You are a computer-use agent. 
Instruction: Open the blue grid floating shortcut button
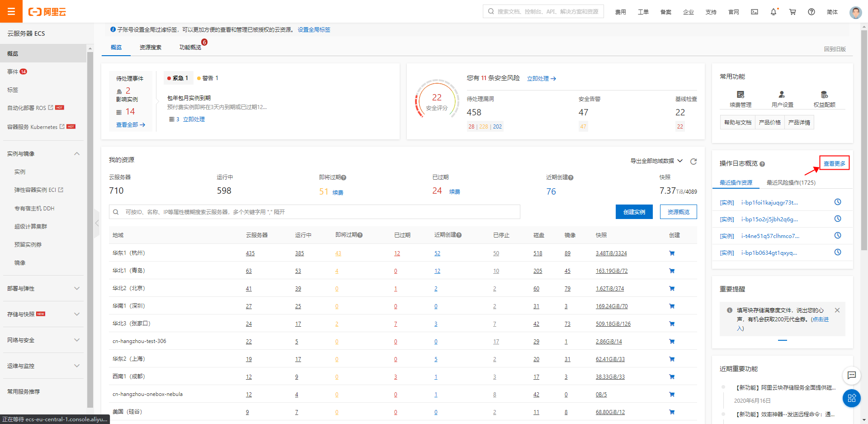click(852, 398)
